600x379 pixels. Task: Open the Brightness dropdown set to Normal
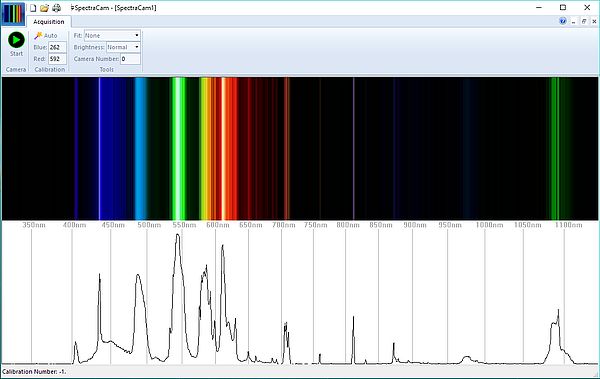tap(123, 47)
